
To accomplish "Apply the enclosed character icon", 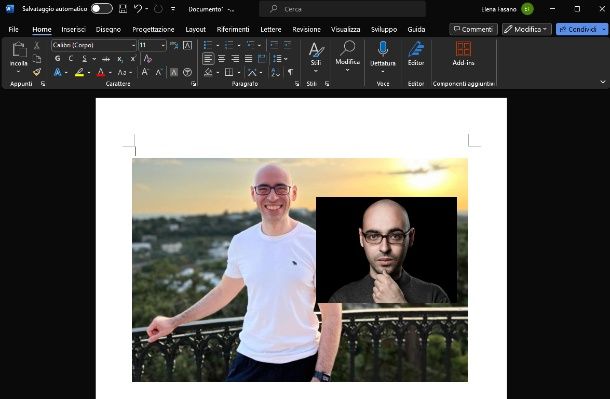I will coord(188,72).
